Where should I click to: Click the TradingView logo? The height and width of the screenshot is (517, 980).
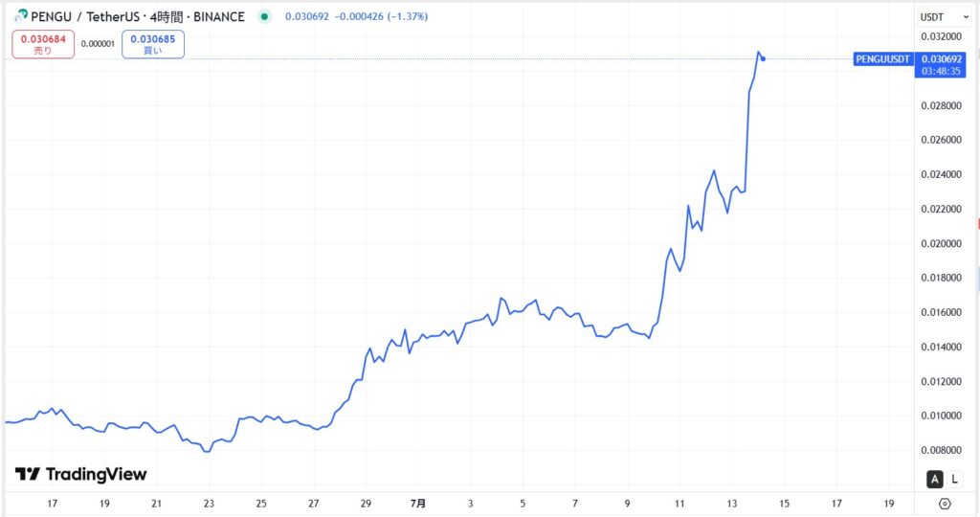tap(80, 475)
